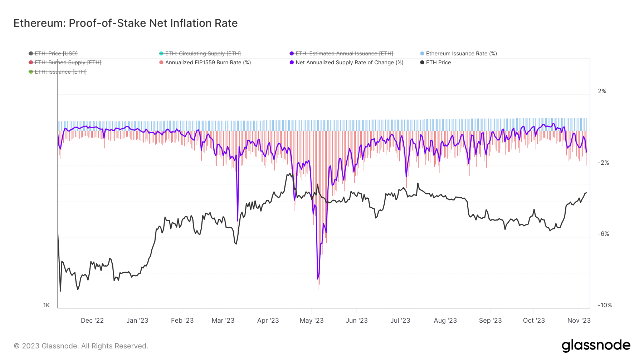
Task: Click the Dec '22 x-axis label
Action: tap(92, 321)
